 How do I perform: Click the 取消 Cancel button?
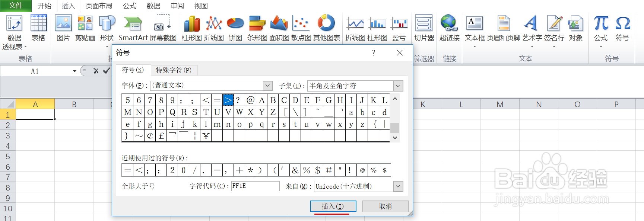click(x=385, y=206)
